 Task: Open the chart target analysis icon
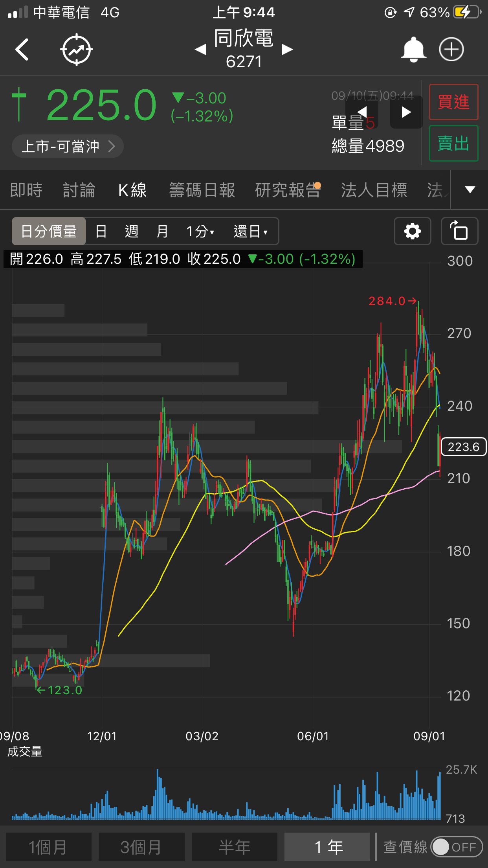tap(76, 50)
